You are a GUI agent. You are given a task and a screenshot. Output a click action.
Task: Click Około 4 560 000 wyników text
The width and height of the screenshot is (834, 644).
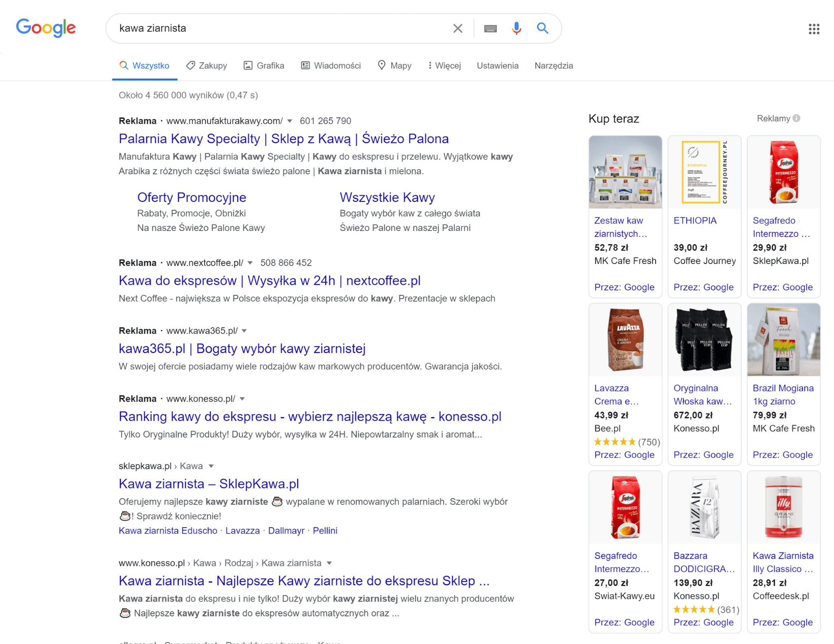point(188,95)
